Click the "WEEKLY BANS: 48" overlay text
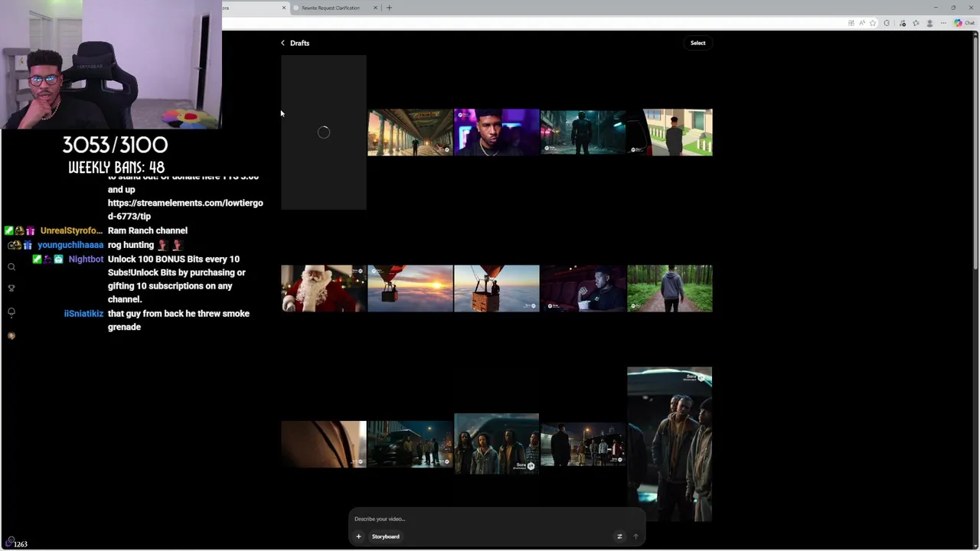The image size is (980, 551). (116, 167)
